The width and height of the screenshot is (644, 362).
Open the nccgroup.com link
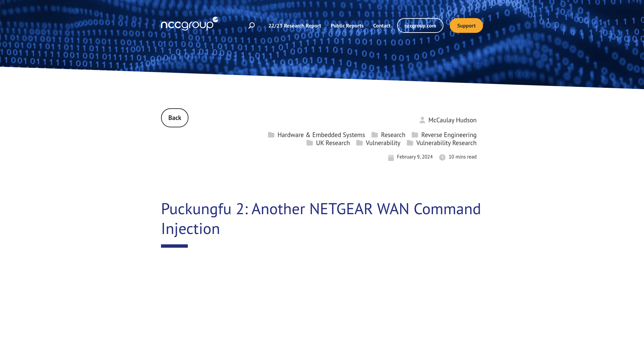coord(420,25)
